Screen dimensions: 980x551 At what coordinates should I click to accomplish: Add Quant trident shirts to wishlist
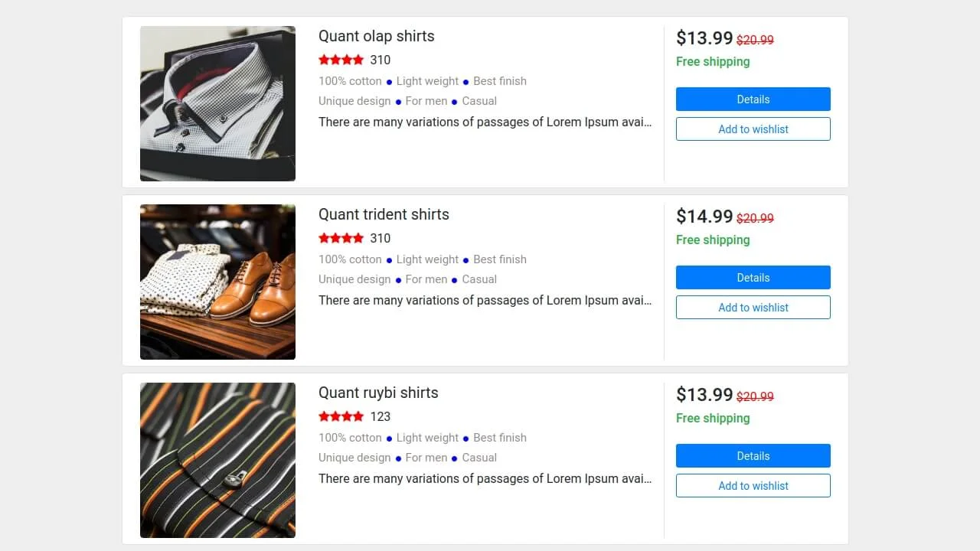point(753,307)
